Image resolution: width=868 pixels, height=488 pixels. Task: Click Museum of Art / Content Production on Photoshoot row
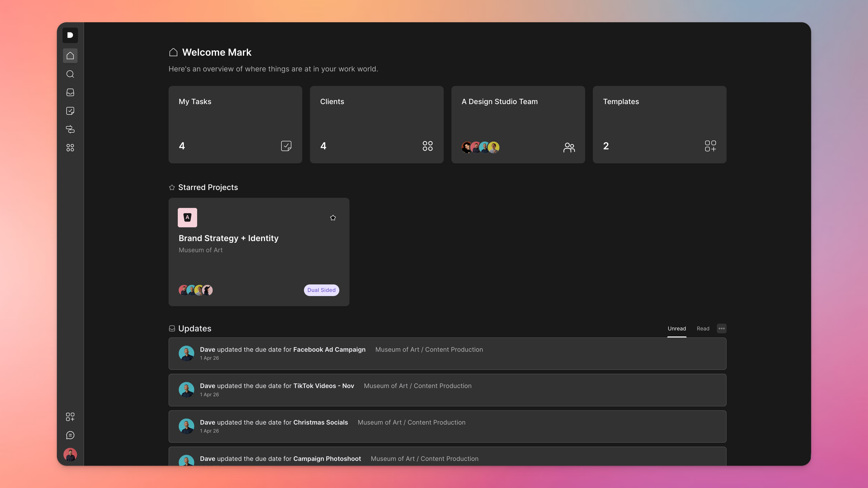425,459
